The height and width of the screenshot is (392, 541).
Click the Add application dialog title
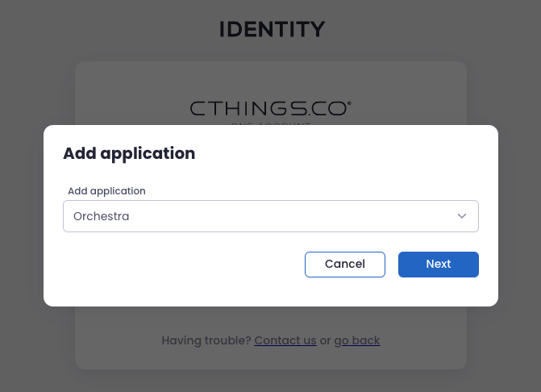click(x=129, y=153)
